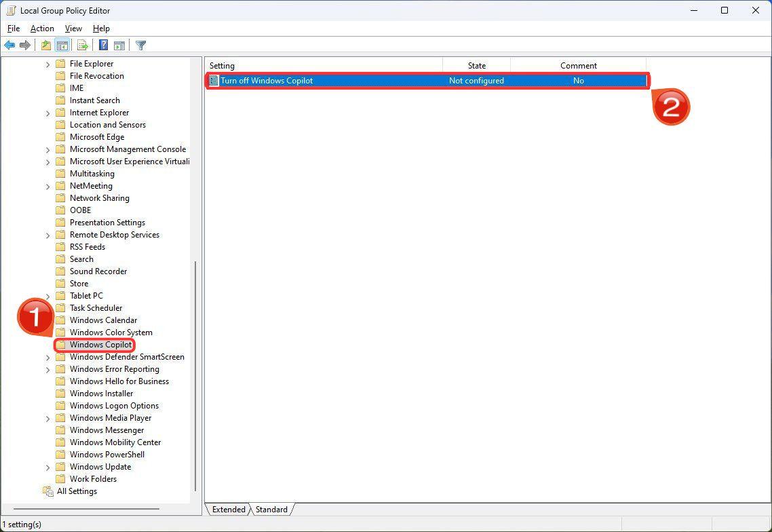Click folder icon next to Microsoft Edge
Image resolution: width=772 pixels, height=532 pixels.
(60, 137)
